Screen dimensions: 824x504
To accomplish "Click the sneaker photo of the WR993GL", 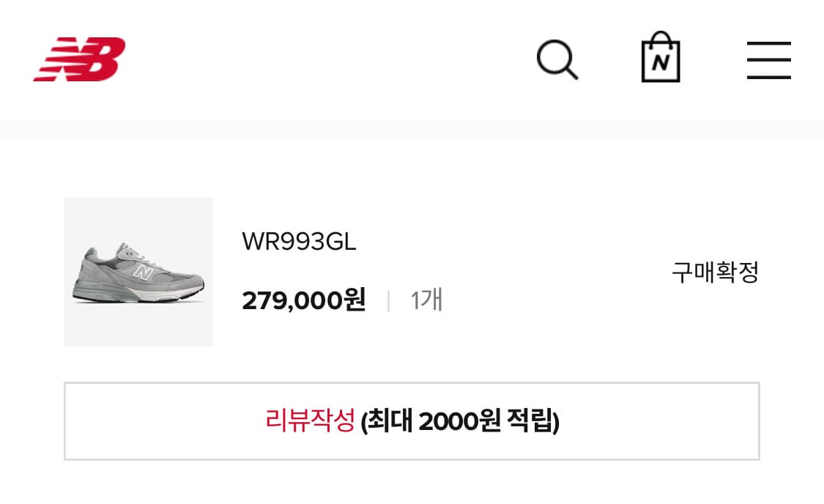I will point(138,272).
